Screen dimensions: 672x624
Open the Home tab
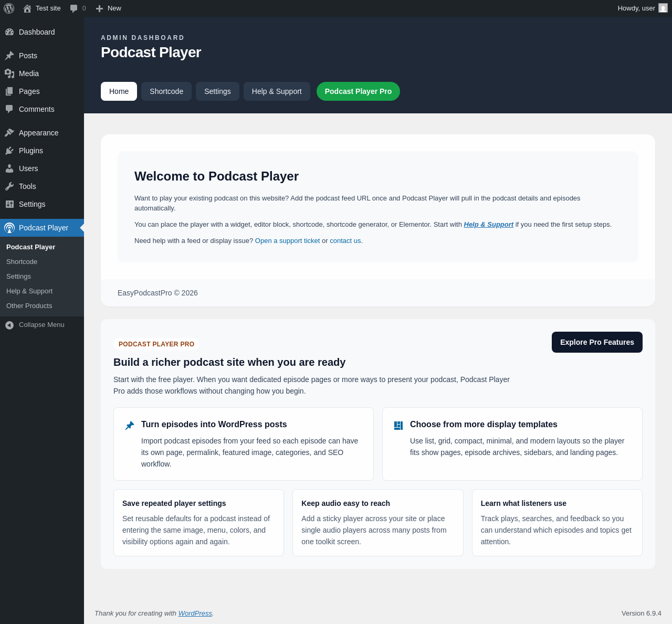pos(119,91)
